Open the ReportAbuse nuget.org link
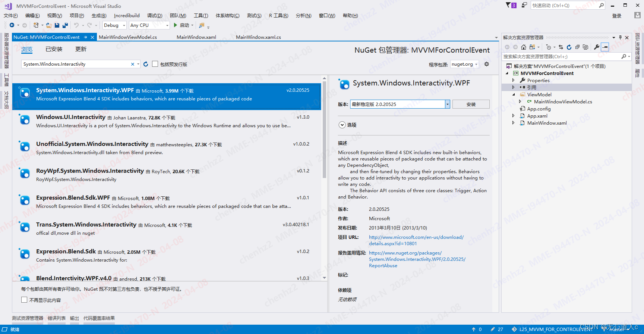The width and height of the screenshot is (644, 334). pos(417,259)
